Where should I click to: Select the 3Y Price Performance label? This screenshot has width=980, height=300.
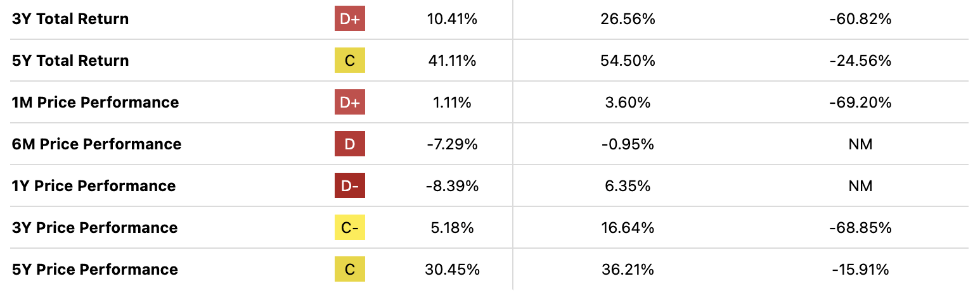click(94, 228)
